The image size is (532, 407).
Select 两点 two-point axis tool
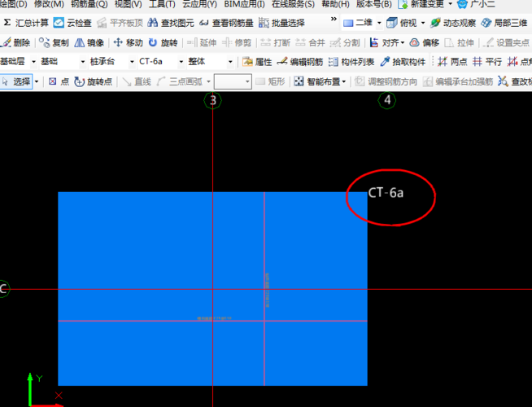point(452,62)
